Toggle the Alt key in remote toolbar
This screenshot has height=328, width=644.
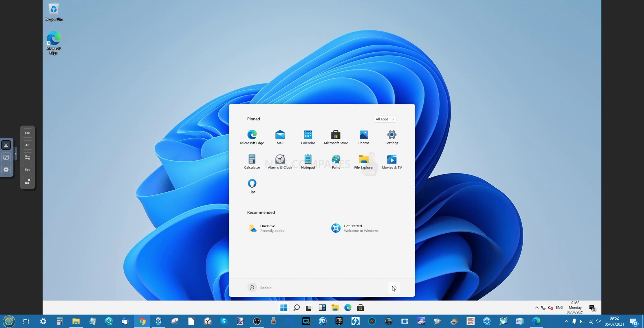(x=28, y=145)
